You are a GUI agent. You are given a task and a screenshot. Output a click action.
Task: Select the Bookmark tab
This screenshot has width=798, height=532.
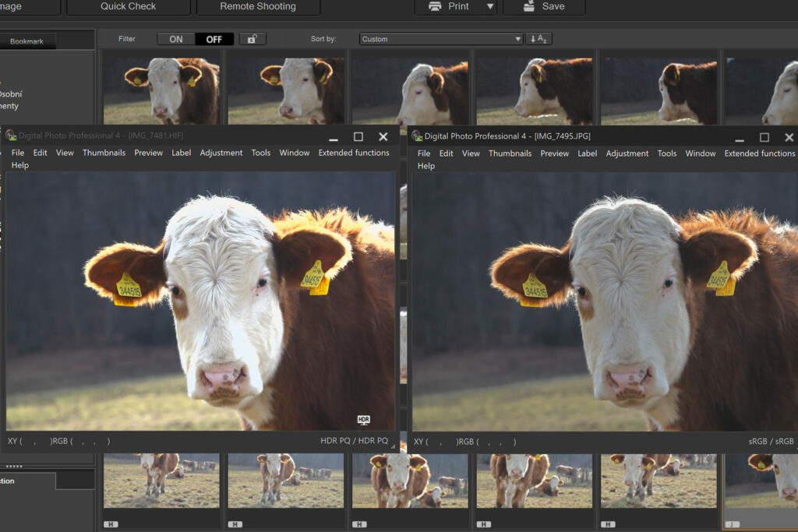(x=26, y=41)
